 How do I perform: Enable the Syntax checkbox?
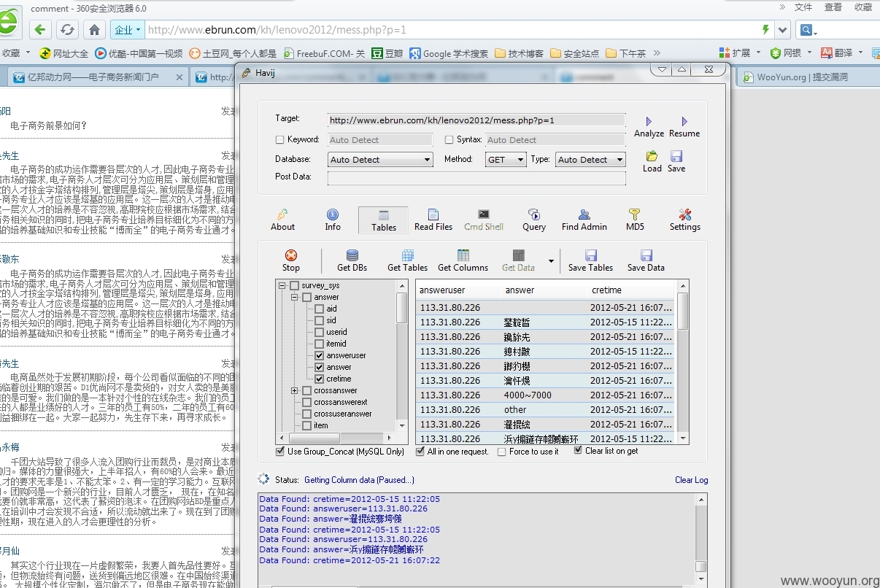click(449, 139)
